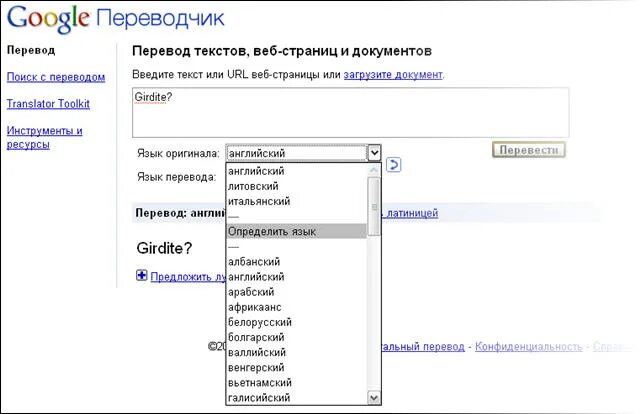The width and height of the screenshot is (640, 414).
Task: Click the dropdown list scroll down arrow
Action: (x=374, y=398)
